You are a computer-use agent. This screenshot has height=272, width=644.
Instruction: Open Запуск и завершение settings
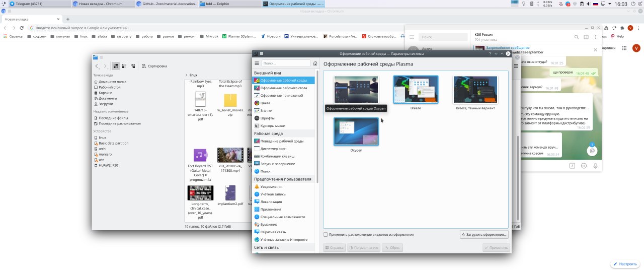[284, 164]
